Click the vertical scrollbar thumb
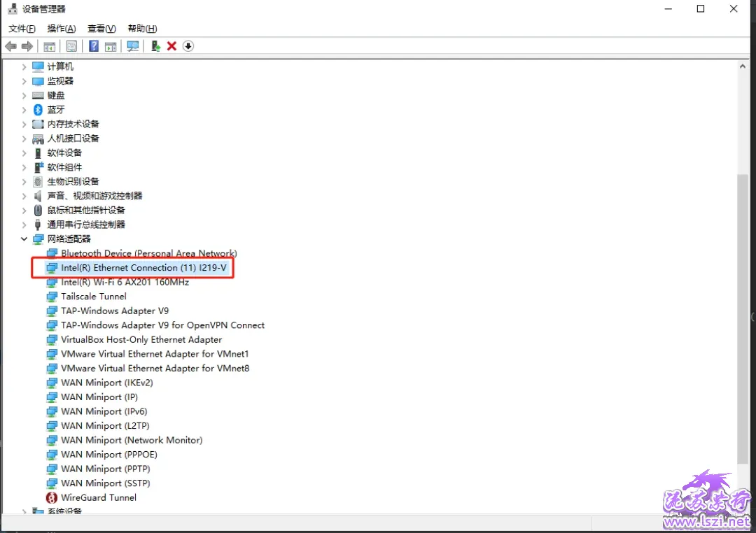The width and height of the screenshot is (756, 533). click(743, 319)
